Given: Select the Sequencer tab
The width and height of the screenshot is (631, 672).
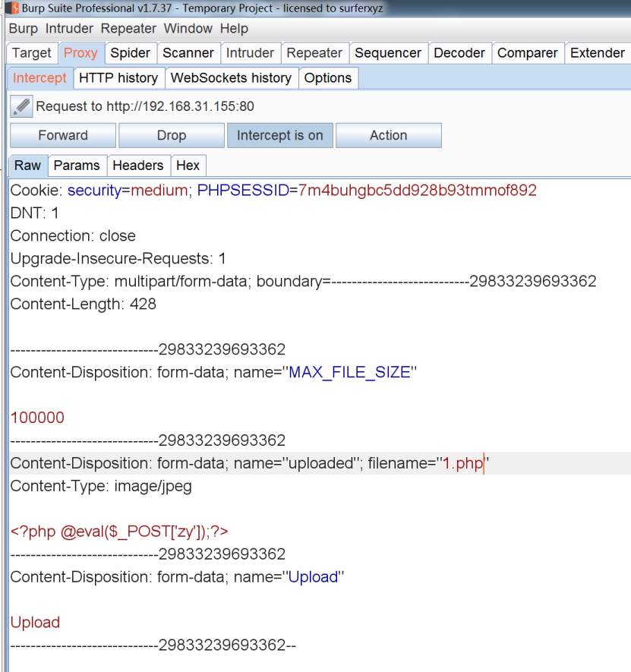Looking at the screenshot, I should tap(388, 53).
